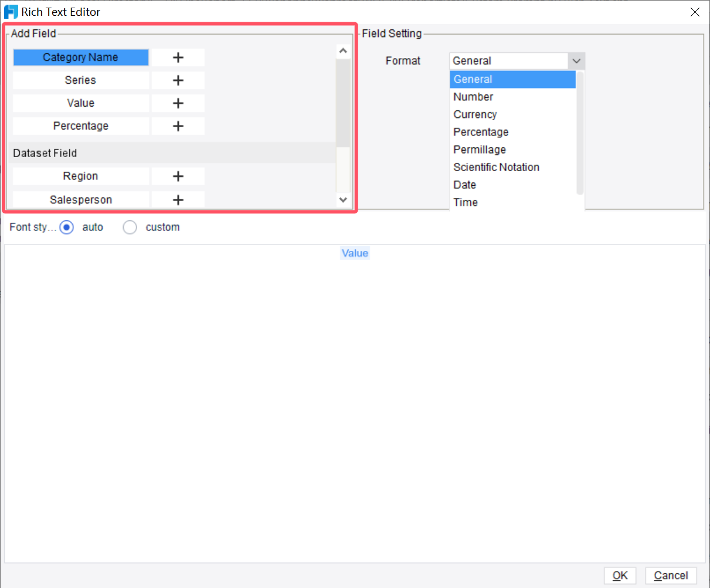Click the blue Value tag in the editor
The width and height of the screenshot is (710, 588).
coord(355,253)
